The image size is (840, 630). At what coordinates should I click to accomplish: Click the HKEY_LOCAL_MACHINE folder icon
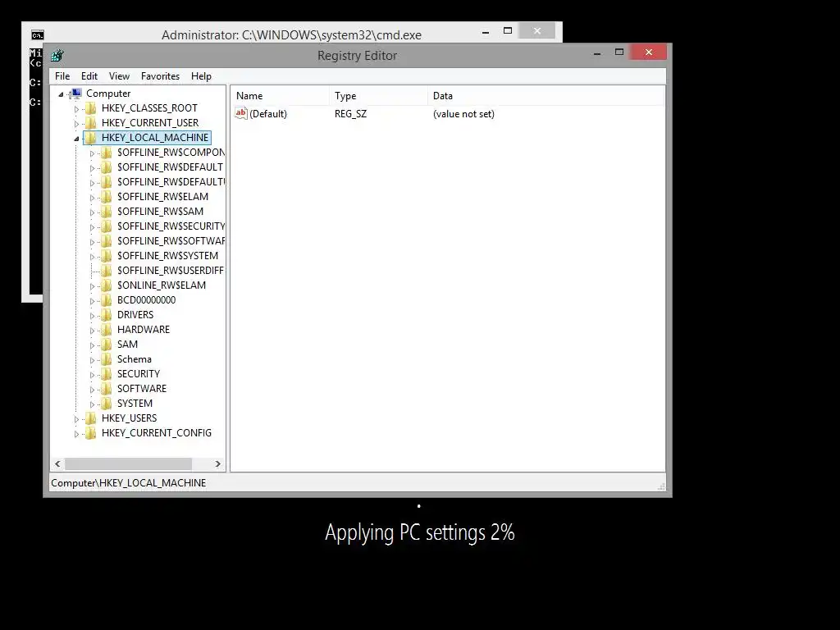pyautogui.click(x=91, y=138)
